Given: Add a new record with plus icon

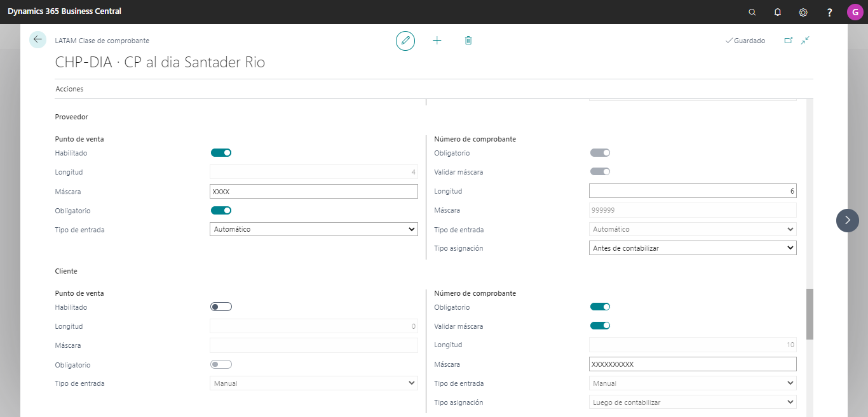Looking at the screenshot, I should pyautogui.click(x=437, y=41).
